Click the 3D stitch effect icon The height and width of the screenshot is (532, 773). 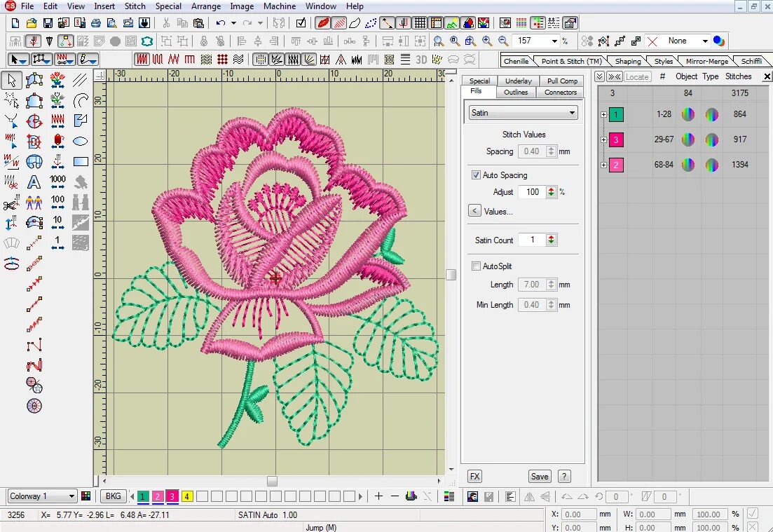pos(421,60)
